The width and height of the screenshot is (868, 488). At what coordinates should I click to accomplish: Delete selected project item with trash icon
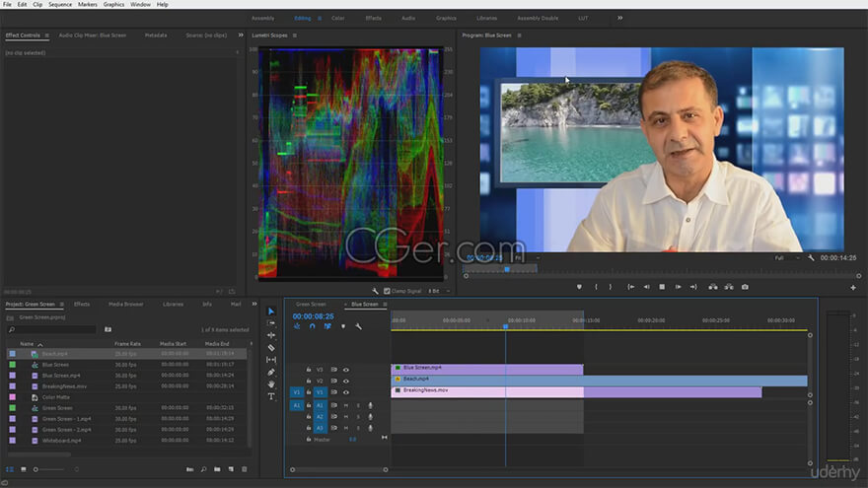click(x=245, y=469)
